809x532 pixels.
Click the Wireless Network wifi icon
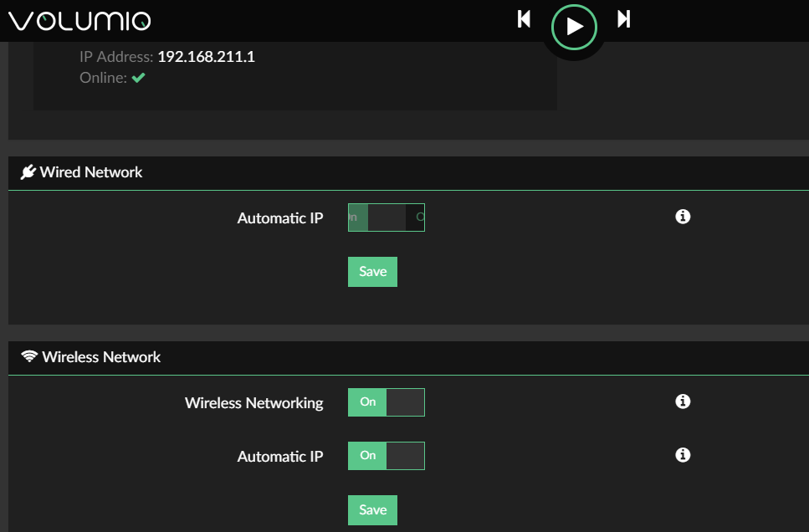[x=29, y=356]
